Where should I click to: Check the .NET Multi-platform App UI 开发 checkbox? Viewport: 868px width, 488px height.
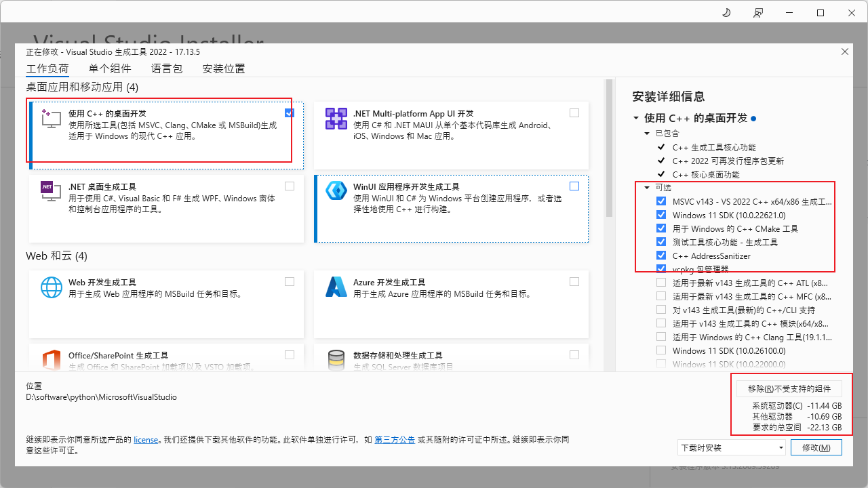(574, 113)
